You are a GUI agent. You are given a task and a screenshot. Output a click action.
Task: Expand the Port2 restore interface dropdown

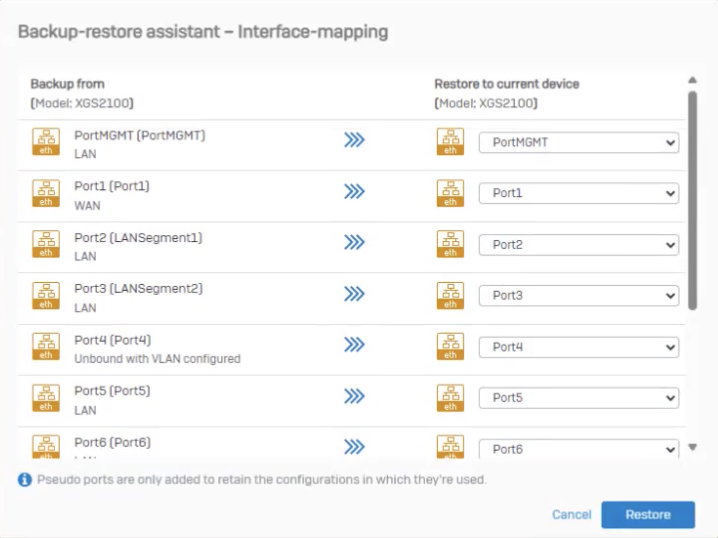579,245
